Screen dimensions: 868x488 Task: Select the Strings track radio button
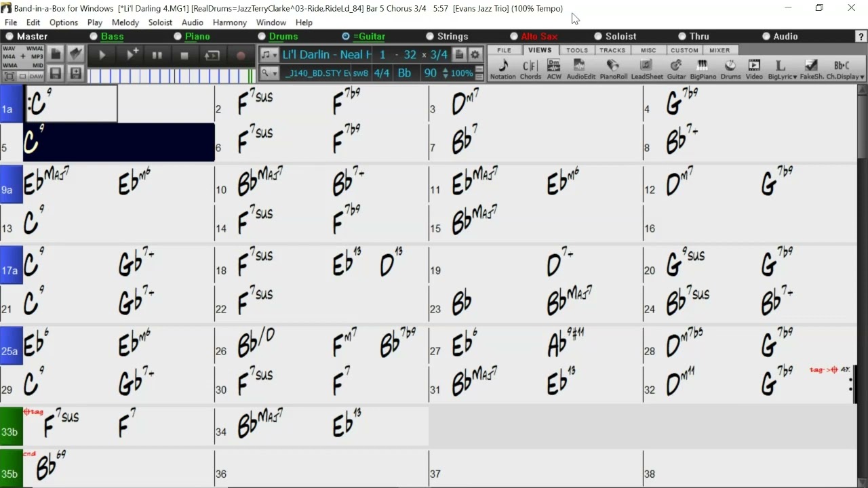pyautogui.click(x=430, y=37)
